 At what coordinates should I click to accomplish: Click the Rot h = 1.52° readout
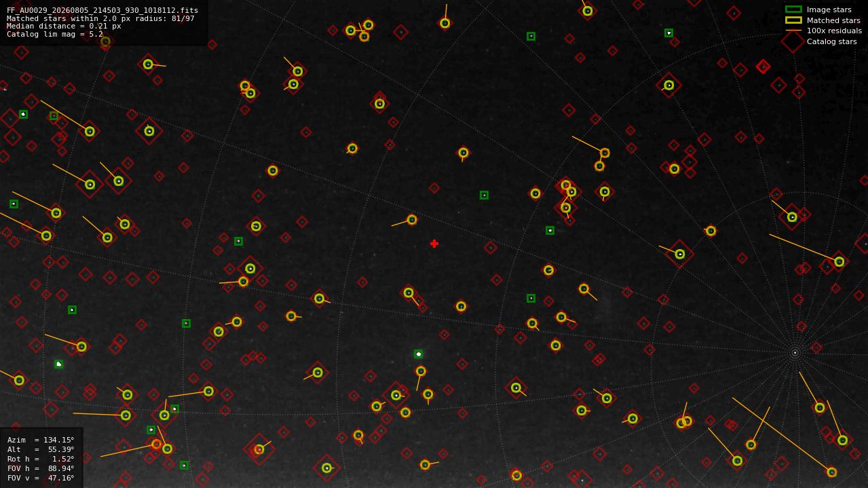click(41, 459)
